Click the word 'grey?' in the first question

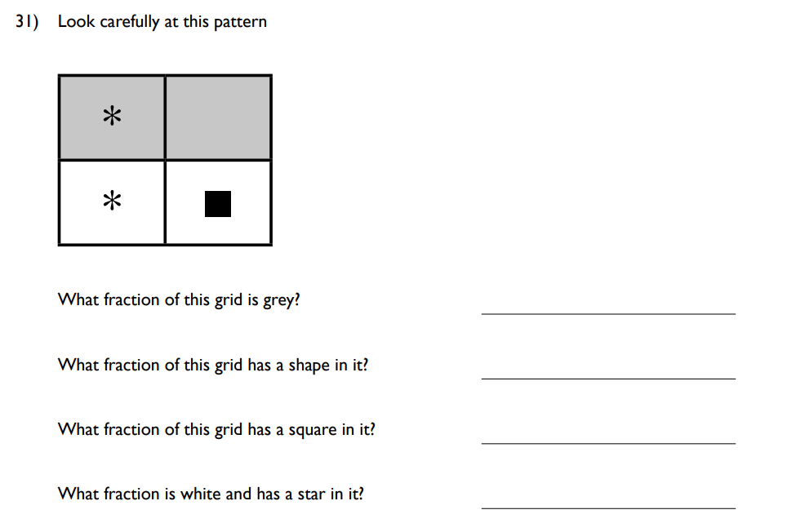click(282, 300)
